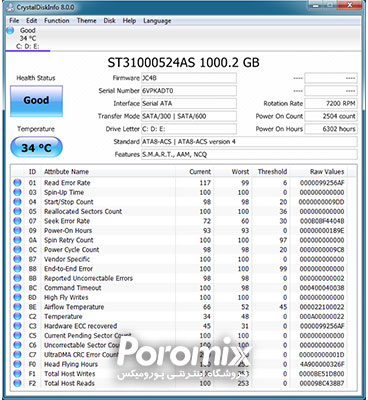368x400 pixels.
Task: Click the status icon for Seek Error Rate
Action: point(17,221)
